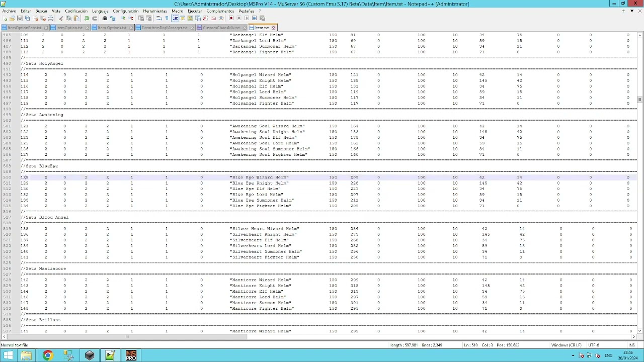644x362 pixels.
Task: Open the MS PRO taskbar app
Action: (131, 355)
